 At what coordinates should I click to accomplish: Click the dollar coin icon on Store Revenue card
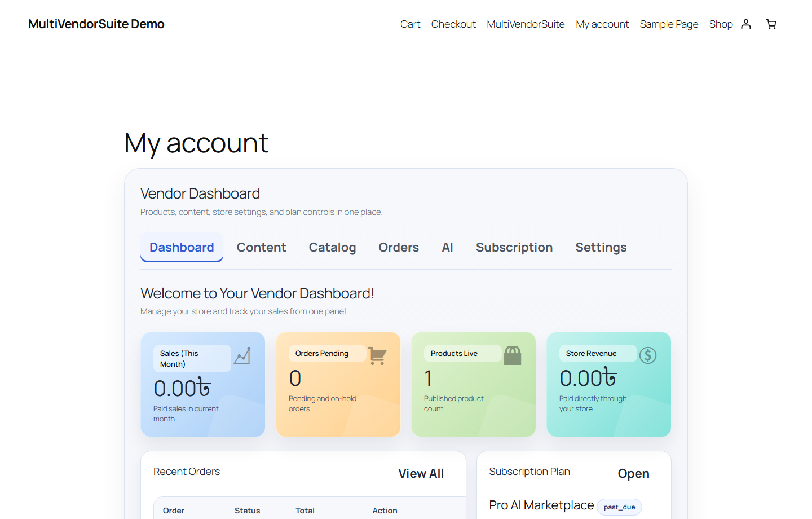click(648, 355)
